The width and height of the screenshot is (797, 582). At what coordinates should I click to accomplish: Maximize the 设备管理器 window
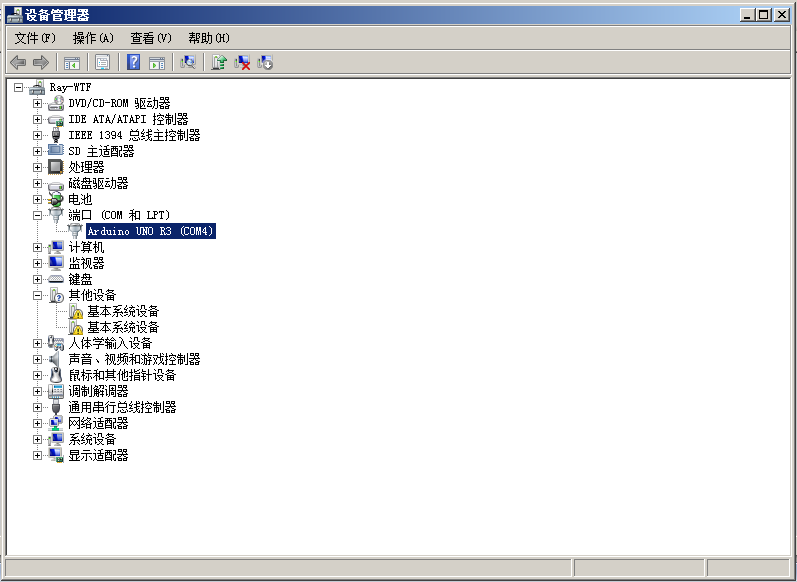pos(763,15)
